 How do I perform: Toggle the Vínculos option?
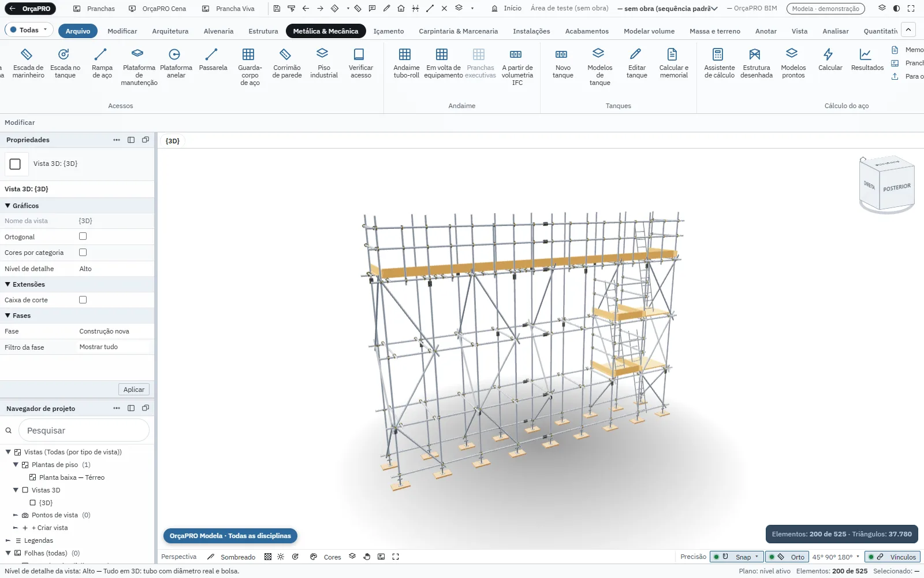coord(892,557)
